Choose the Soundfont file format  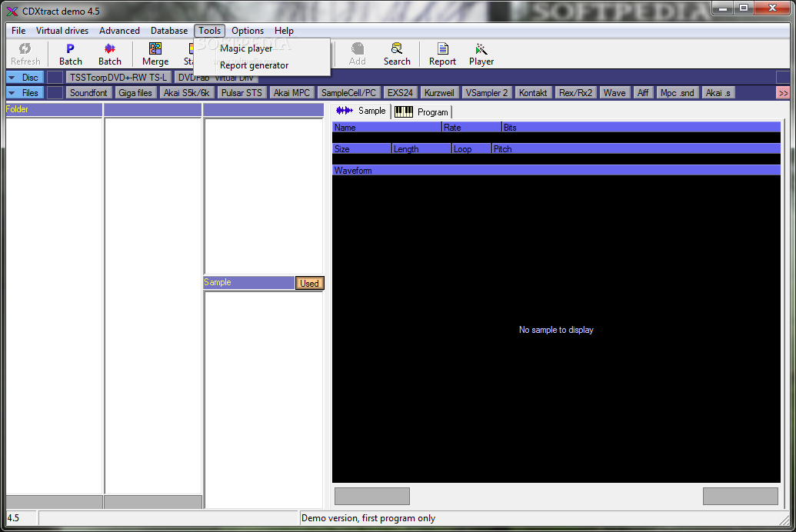pos(88,93)
